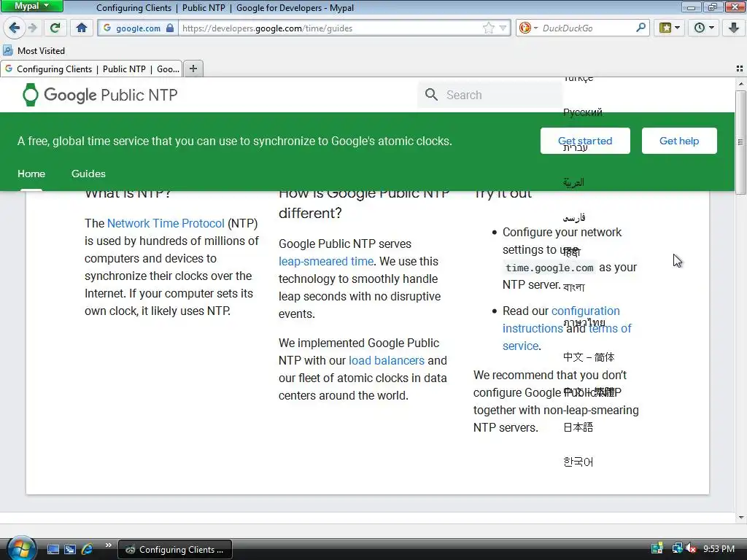Switch to the Guides tab
The image size is (747, 560).
point(88,174)
